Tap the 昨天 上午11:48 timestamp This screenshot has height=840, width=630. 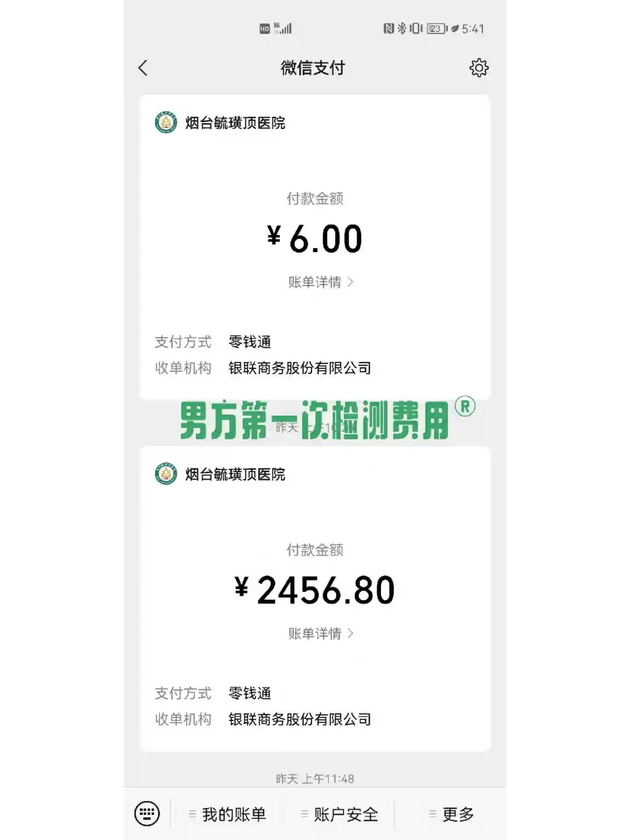point(315,779)
